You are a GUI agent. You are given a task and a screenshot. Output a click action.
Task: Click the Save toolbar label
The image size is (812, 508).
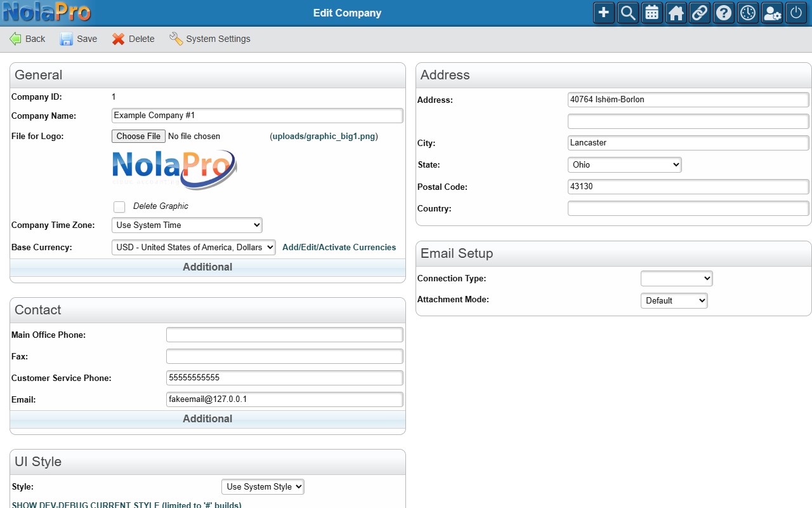87,39
